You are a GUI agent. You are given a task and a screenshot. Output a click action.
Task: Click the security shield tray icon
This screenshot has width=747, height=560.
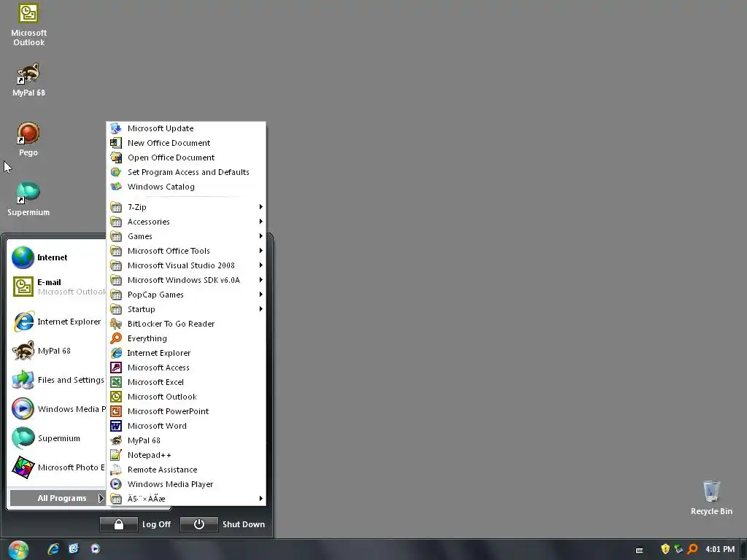point(665,549)
